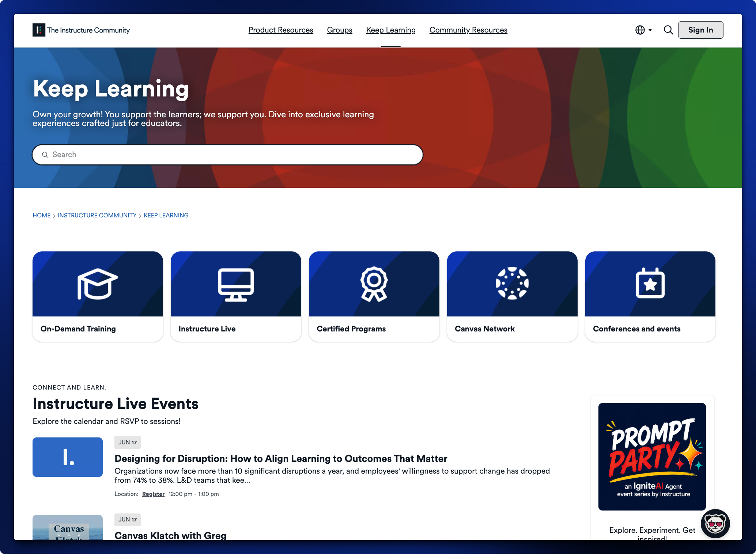Open the Community Resources menu

coord(468,30)
